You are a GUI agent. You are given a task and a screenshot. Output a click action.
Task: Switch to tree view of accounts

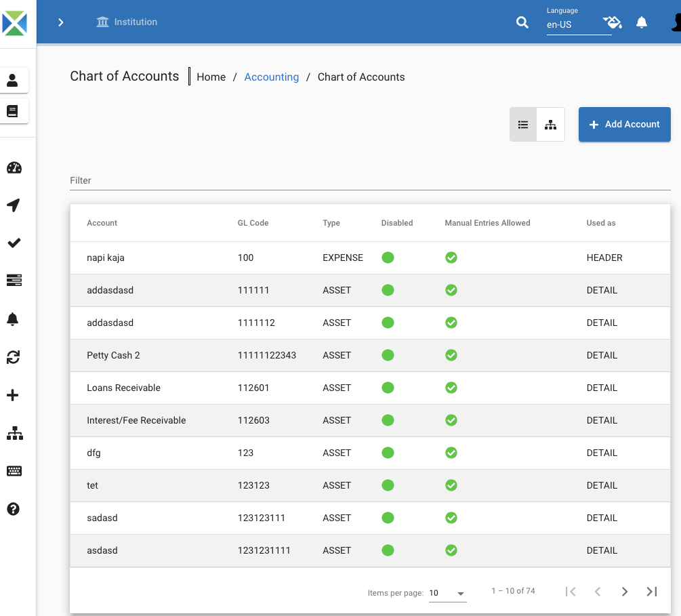[550, 124]
